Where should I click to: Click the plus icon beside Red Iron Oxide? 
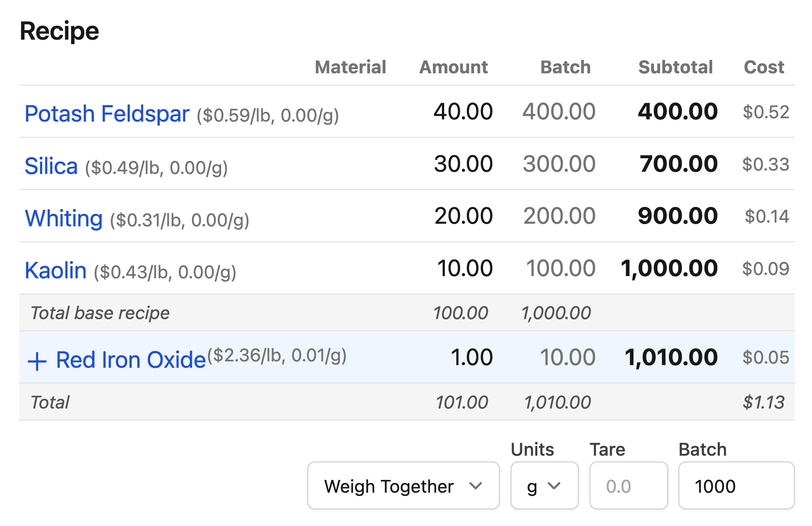tap(38, 360)
